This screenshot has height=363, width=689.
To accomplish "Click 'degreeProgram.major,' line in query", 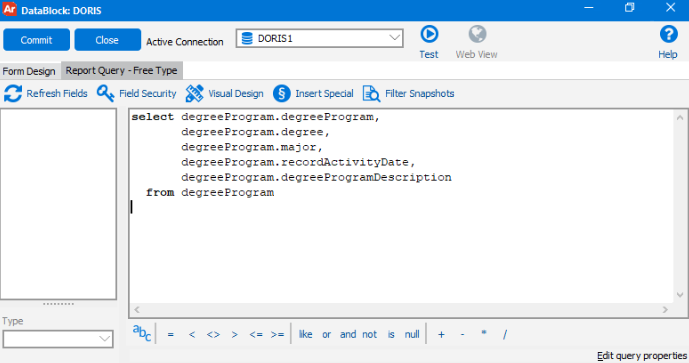I will [x=252, y=147].
